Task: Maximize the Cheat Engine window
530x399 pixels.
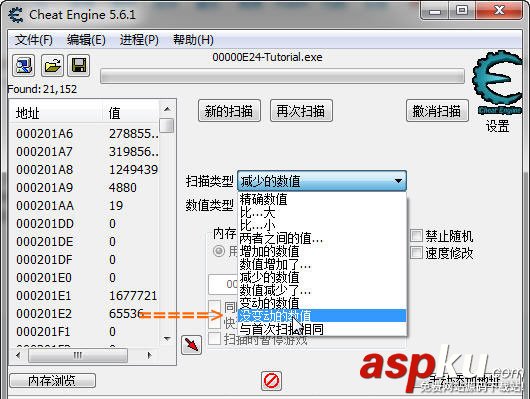Action: [462, 10]
